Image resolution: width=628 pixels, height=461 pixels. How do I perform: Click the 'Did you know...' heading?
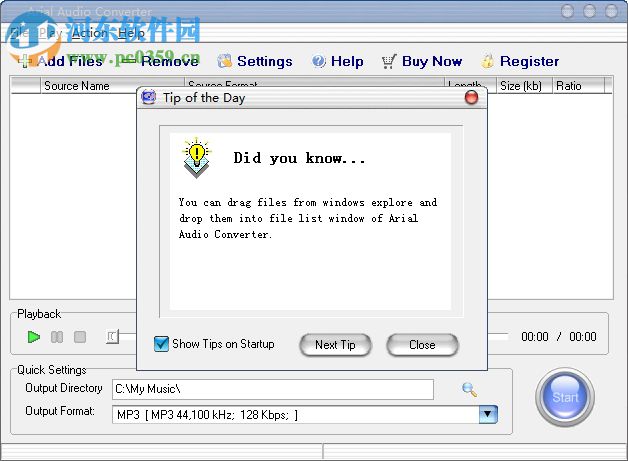point(299,158)
